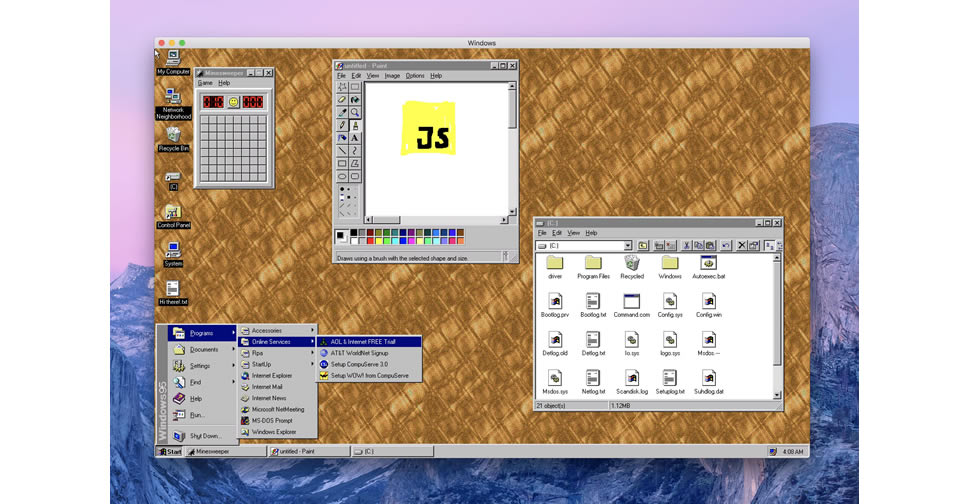Open the Image menu in Paint
Image resolution: width=968 pixels, height=504 pixels.
(392, 76)
